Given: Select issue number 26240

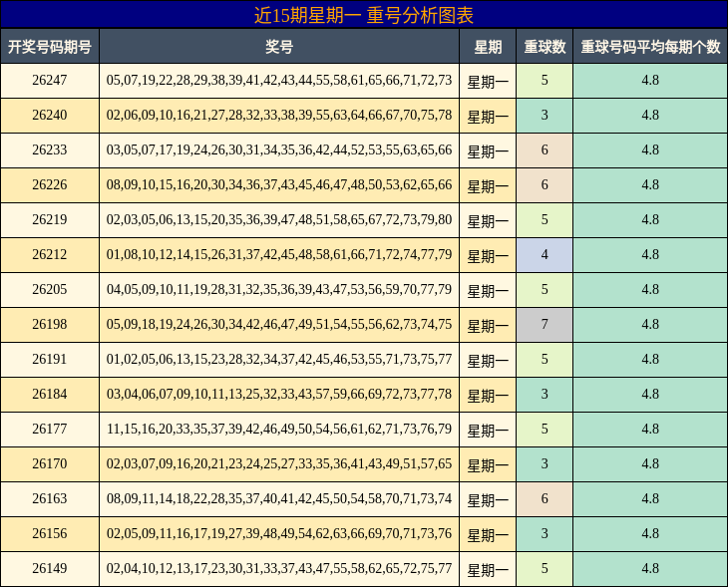Looking at the screenshot, I should (50, 115).
